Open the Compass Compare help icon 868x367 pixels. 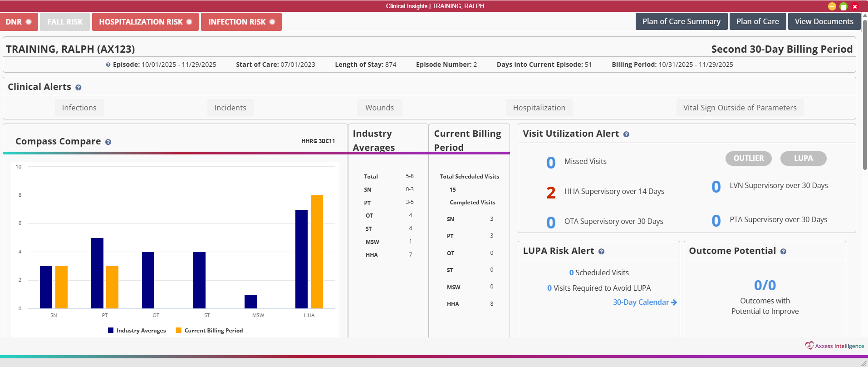(x=108, y=142)
